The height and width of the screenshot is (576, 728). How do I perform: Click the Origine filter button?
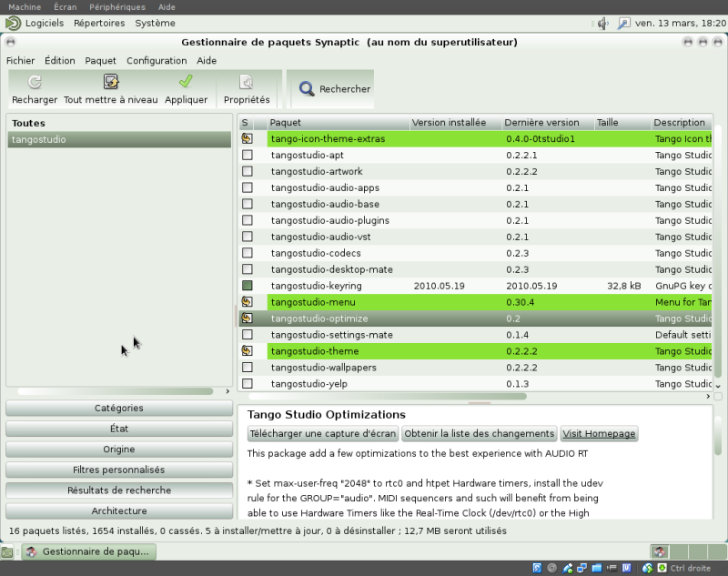tap(119, 449)
